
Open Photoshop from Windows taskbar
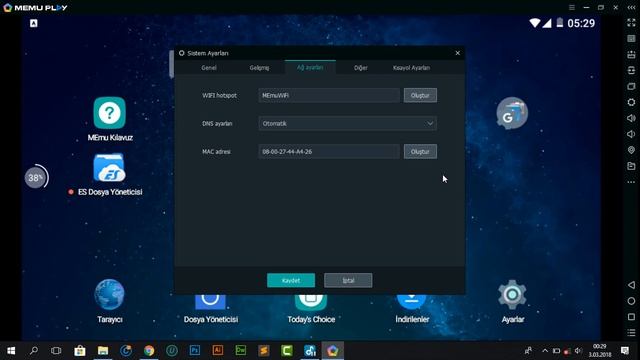[195, 350]
